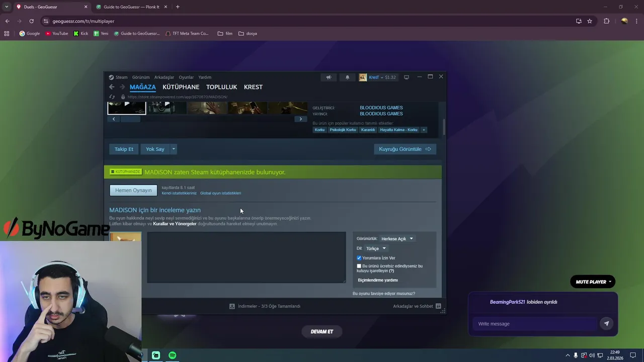Expand the arrow next to Yok Say
The height and width of the screenshot is (362, 644).
[174, 149]
